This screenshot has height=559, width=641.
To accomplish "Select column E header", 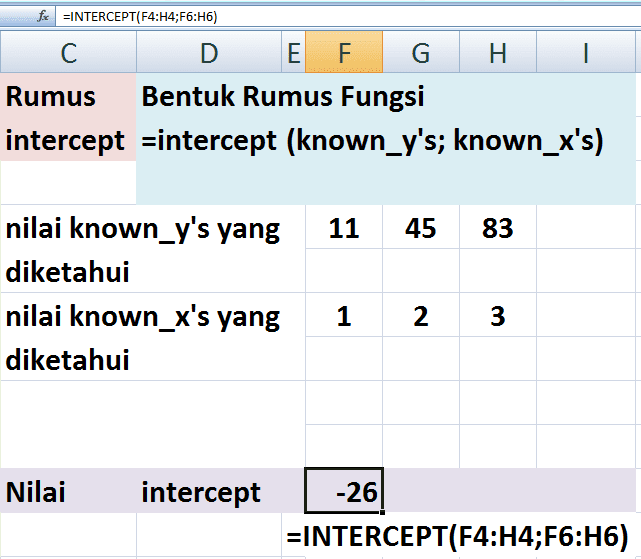I will pyautogui.click(x=294, y=53).
